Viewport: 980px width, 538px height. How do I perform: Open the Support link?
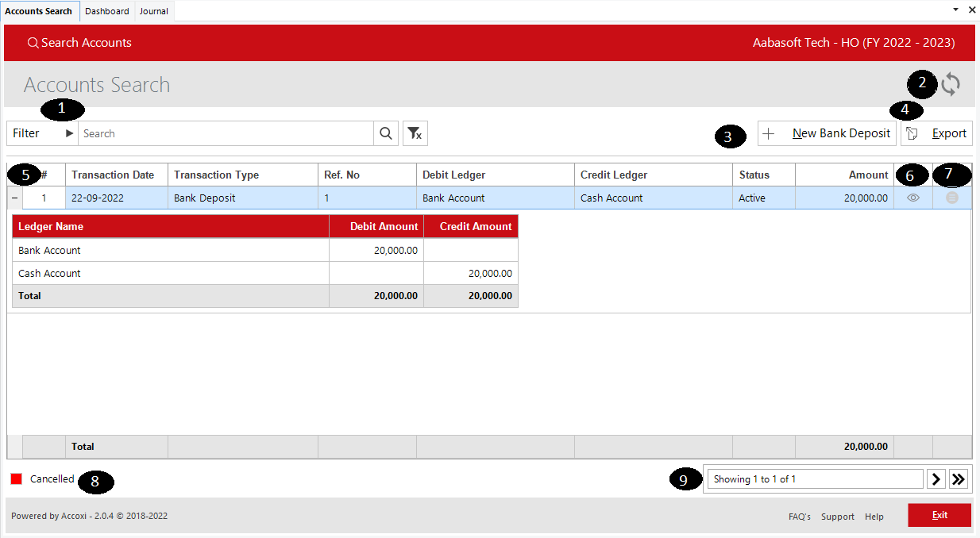(838, 517)
